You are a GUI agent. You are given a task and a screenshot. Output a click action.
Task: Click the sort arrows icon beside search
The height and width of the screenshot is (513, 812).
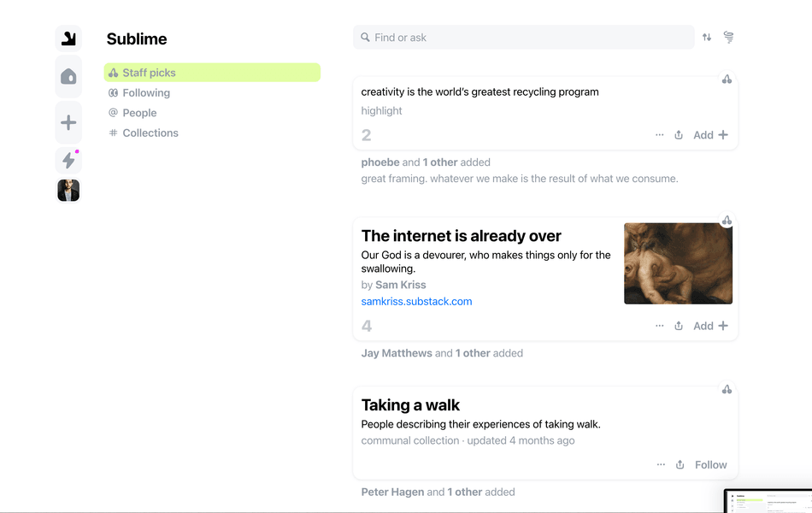point(707,38)
